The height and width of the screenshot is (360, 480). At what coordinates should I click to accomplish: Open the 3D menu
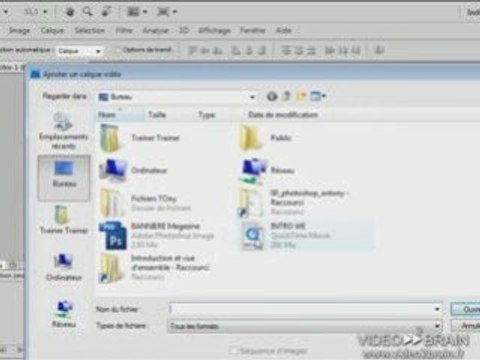click(184, 31)
